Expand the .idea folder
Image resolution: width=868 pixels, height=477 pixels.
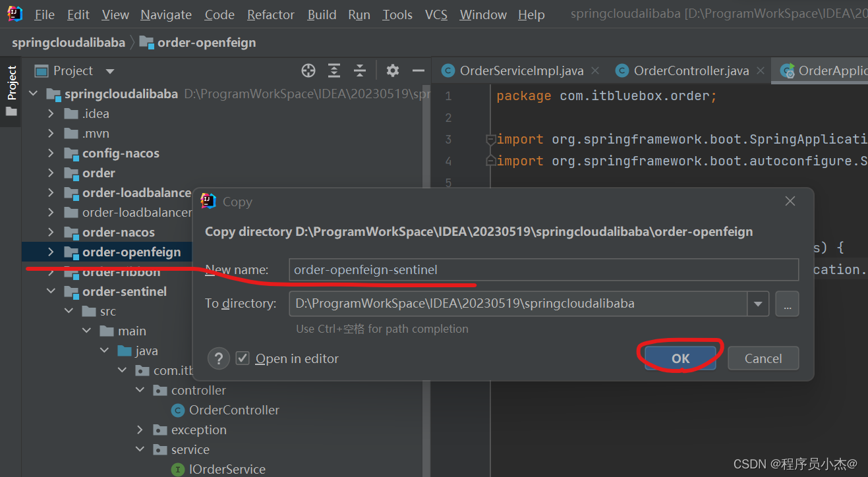pos(51,114)
